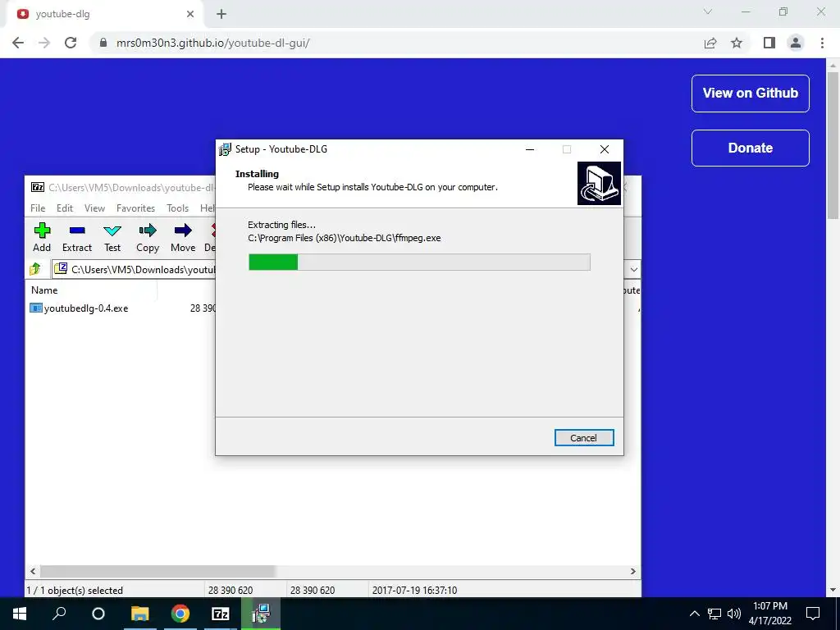Switch to 7-Zip on taskbar
Image resolution: width=840 pixels, height=630 pixels.
point(221,614)
